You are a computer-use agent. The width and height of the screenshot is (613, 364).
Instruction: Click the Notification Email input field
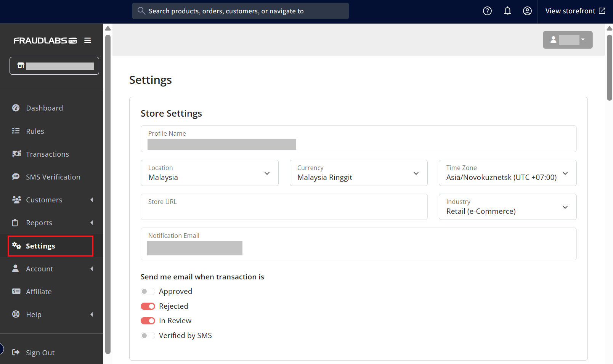point(359,244)
